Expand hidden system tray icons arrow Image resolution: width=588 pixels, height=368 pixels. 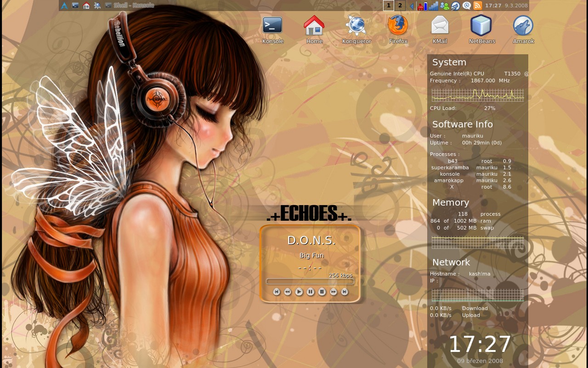[x=412, y=6]
